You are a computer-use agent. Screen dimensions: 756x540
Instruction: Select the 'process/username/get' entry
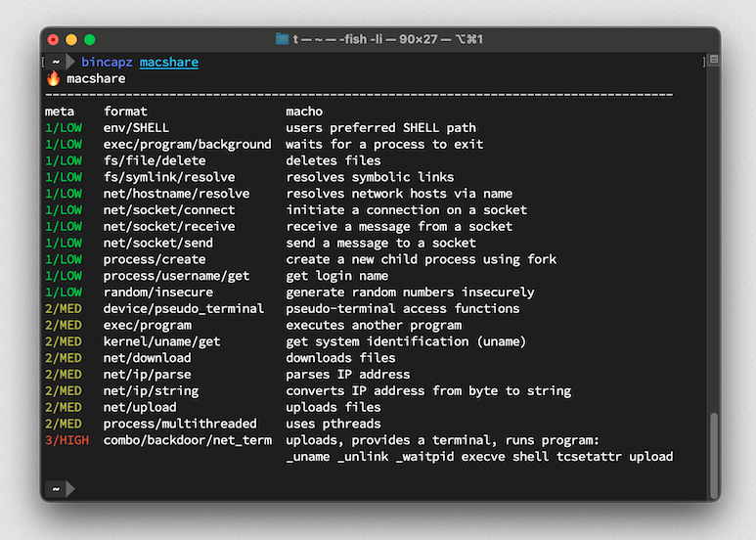click(176, 276)
